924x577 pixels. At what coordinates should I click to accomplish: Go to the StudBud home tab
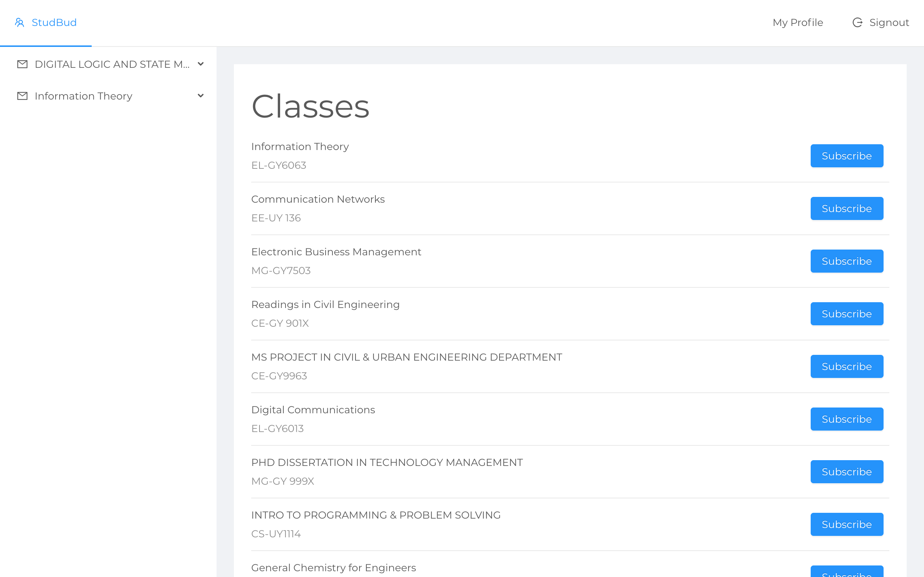(54, 22)
